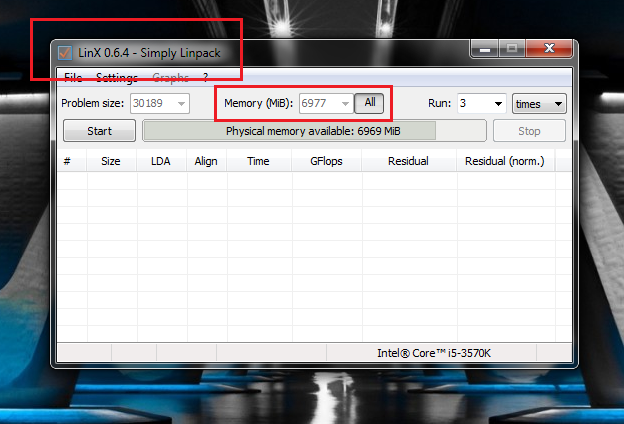The width and height of the screenshot is (624, 424).
Task: Open the Problem size dropdown
Action: click(x=181, y=103)
